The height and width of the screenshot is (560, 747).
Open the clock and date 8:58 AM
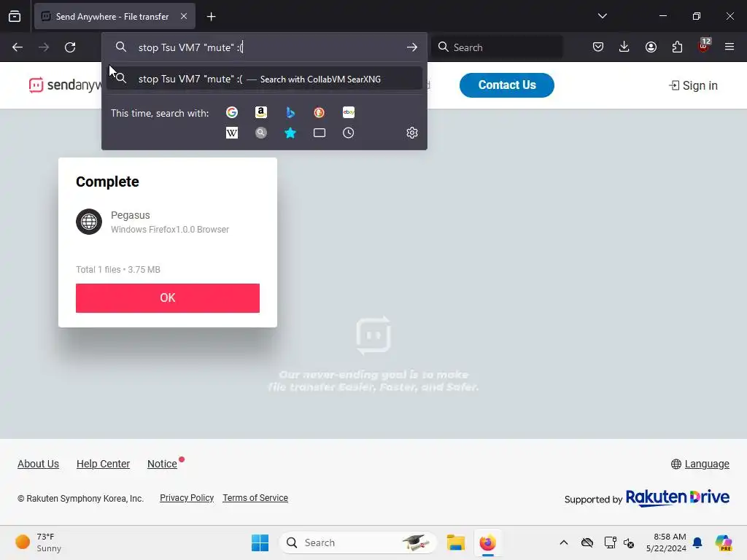(x=666, y=542)
